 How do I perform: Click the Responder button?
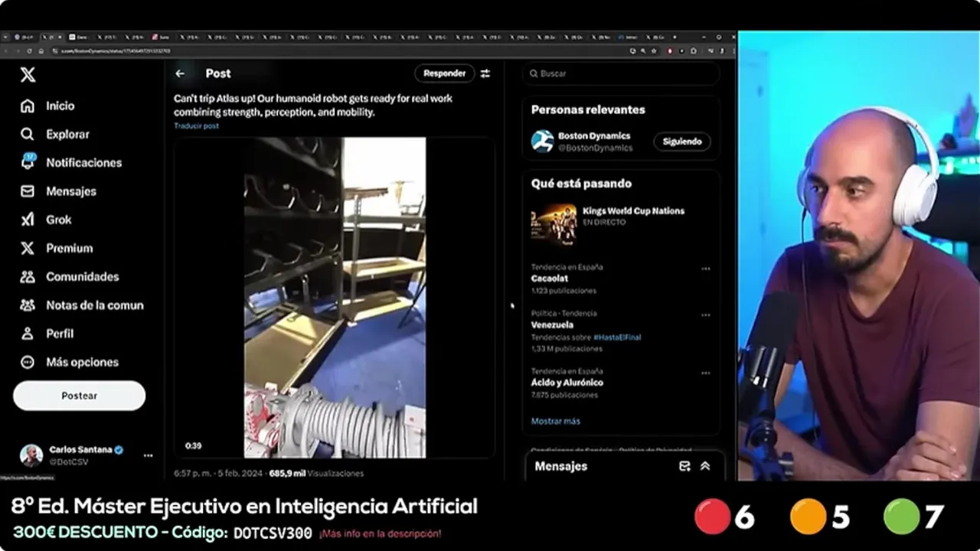click(444, 73)
